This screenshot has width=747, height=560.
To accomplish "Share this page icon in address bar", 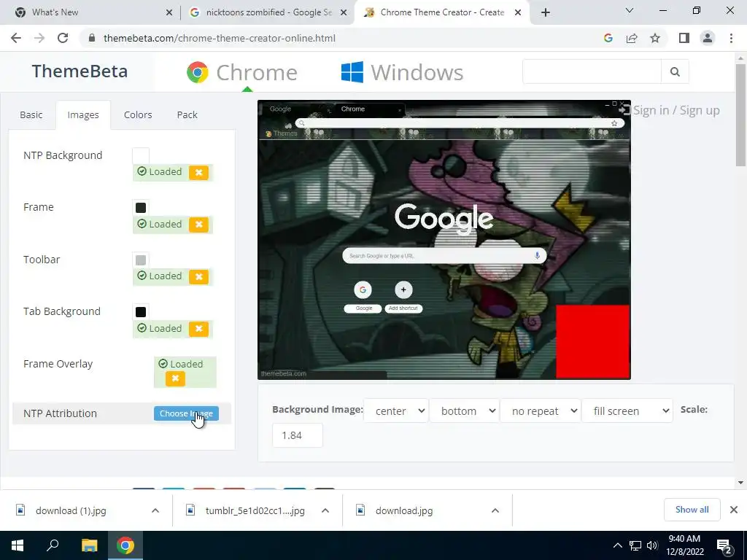I will (x=632, y=38).
